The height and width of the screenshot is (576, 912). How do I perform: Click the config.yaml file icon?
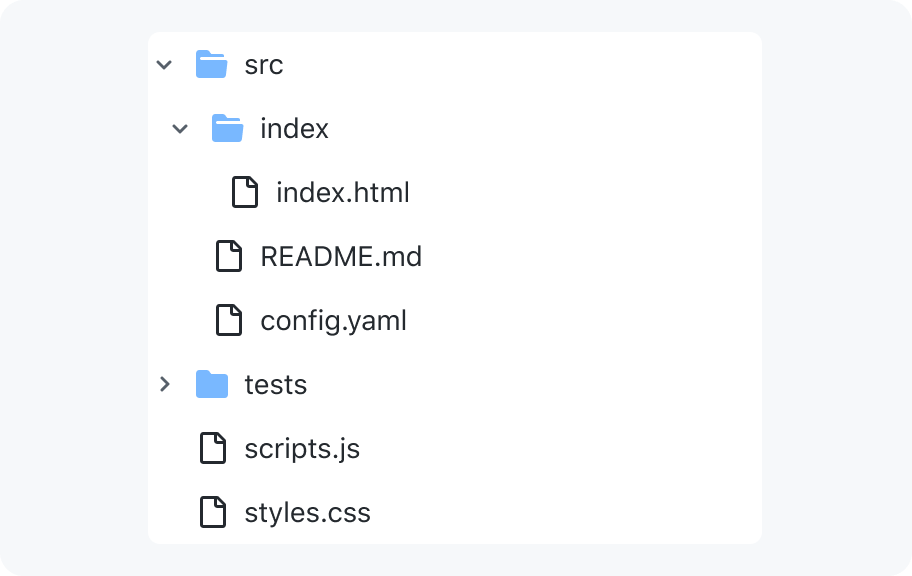(229, 320)
